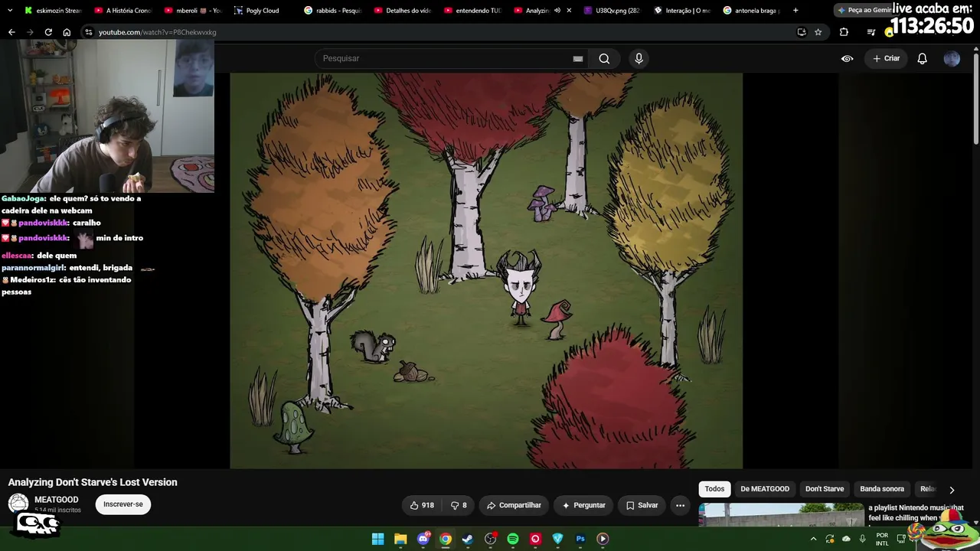Click the Salvar save button
The height and width of the screenshot is (551, 980).
[x=642, y=505]
